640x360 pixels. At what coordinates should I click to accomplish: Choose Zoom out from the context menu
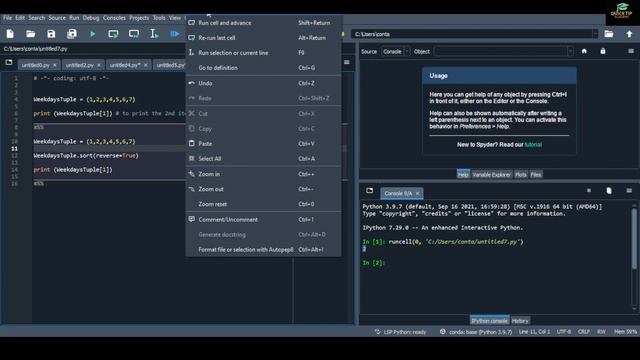263,189
